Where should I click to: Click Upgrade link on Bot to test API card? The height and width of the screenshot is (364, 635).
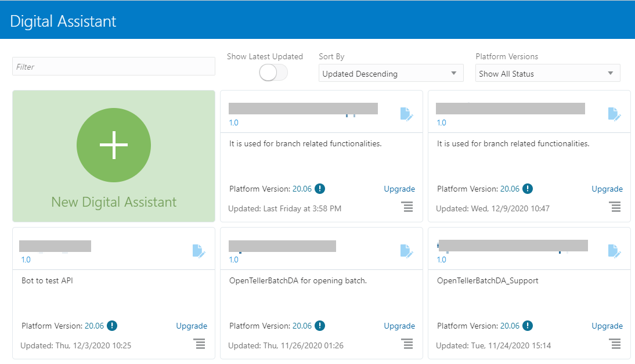pos(192,326)
